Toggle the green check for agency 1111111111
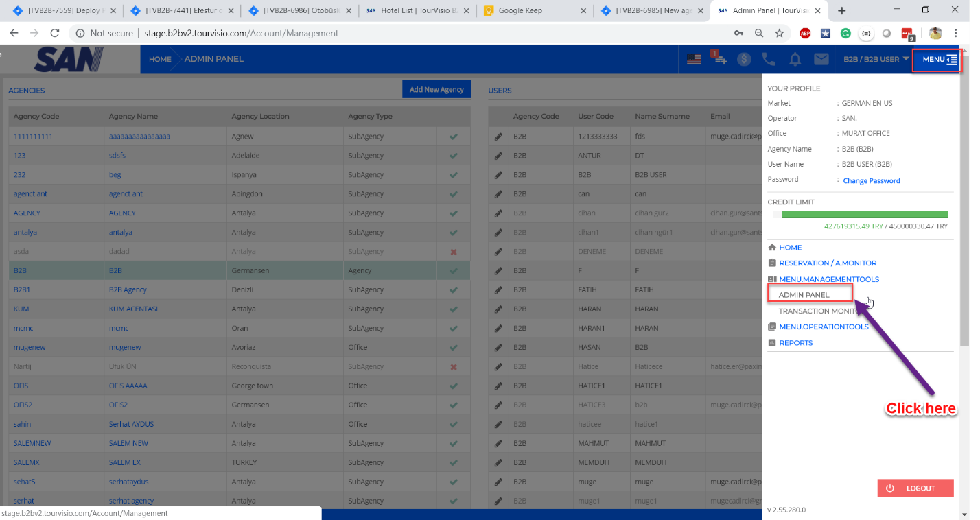 (x=453, y=137)
